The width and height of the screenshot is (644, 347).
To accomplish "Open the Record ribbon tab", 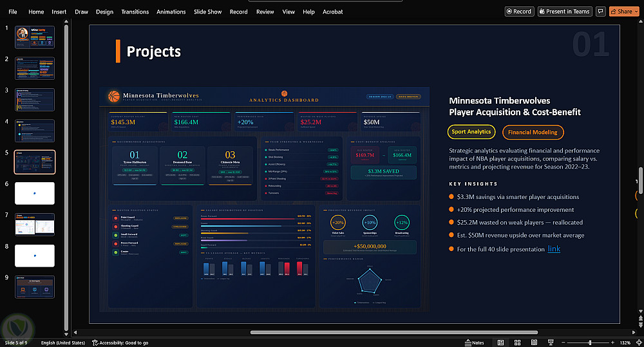I will [239, 12].
